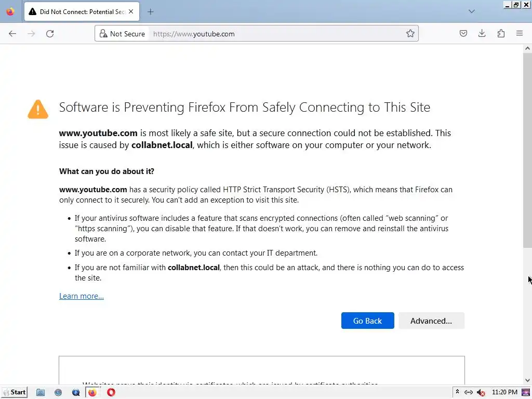The image size is (532, 399).
Task: Expand hidden system tray icons
Action: click(x=457, y=392)
